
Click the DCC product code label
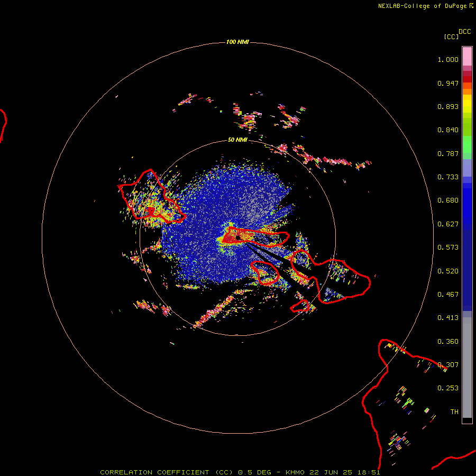click(465, 32)
